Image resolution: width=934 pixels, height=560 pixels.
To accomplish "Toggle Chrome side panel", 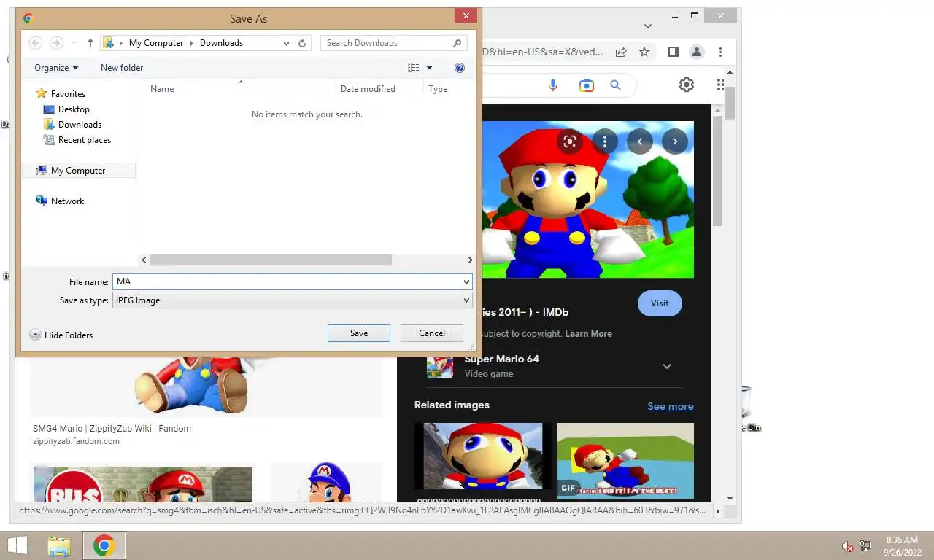I will tap(674, 52).
